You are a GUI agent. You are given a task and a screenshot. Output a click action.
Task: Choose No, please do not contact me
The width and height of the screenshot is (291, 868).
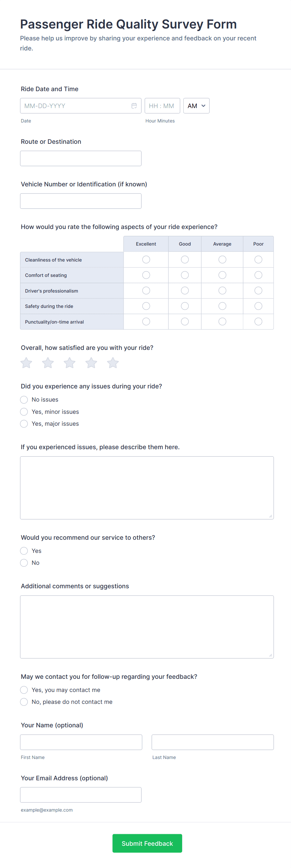[x=24, y=702]
